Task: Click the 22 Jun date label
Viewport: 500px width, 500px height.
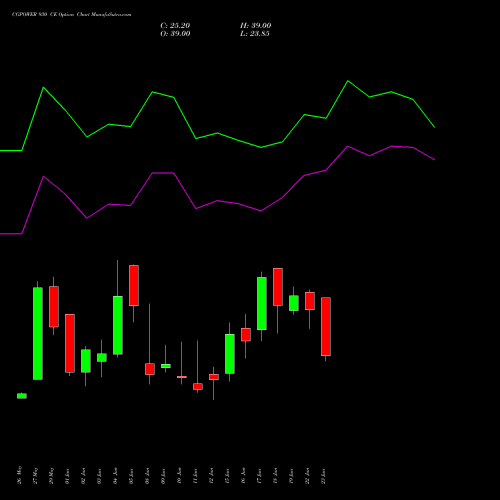Action: click(x=307, y=476)
